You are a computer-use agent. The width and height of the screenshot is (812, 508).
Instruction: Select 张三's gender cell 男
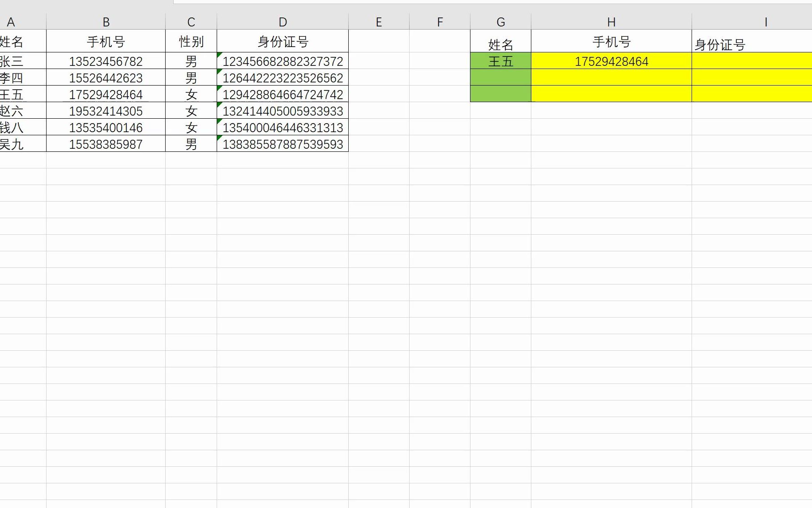coord(191,61)
